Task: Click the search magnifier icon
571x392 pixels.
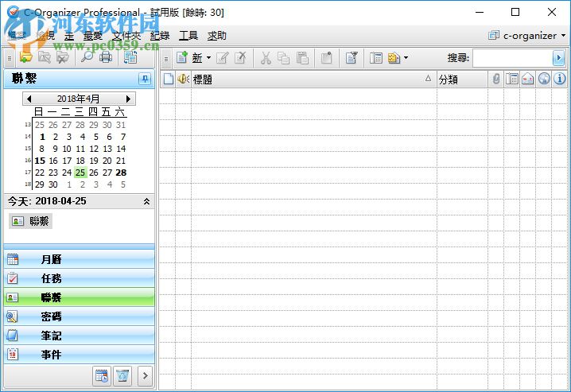Action: 87,57
